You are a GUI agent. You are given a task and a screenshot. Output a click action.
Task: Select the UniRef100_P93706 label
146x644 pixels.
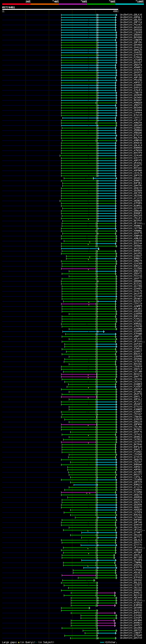point(131,276)
